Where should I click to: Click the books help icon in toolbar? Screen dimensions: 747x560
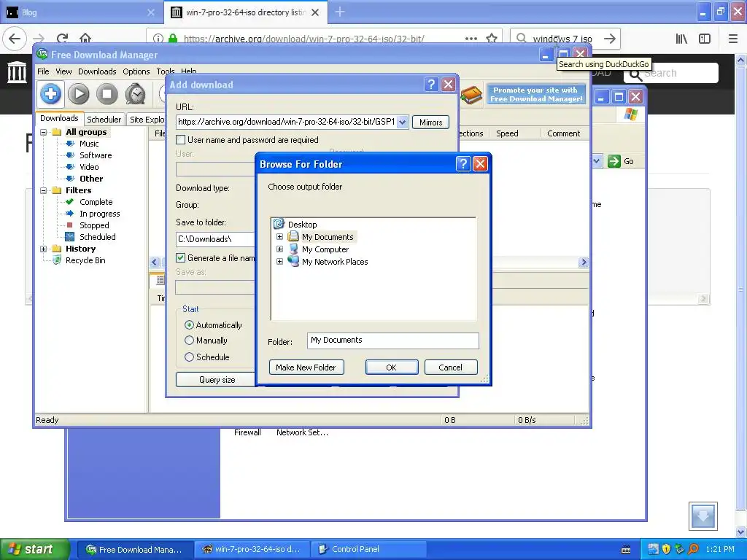coord(471,94)
